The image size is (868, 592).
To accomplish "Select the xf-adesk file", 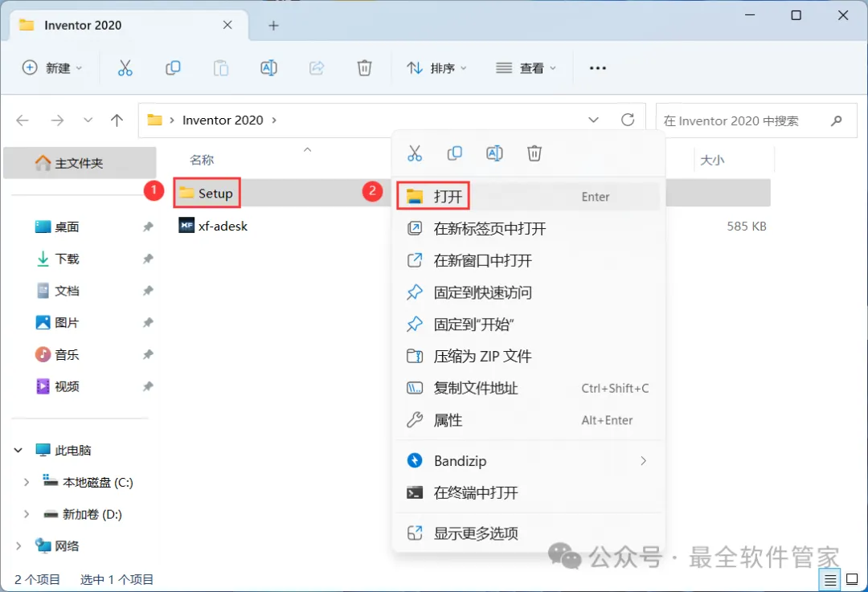I will coord(214,226).
